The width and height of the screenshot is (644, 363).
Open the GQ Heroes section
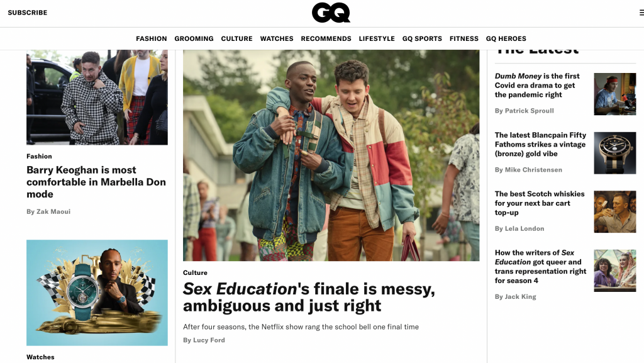pos(506,38)
